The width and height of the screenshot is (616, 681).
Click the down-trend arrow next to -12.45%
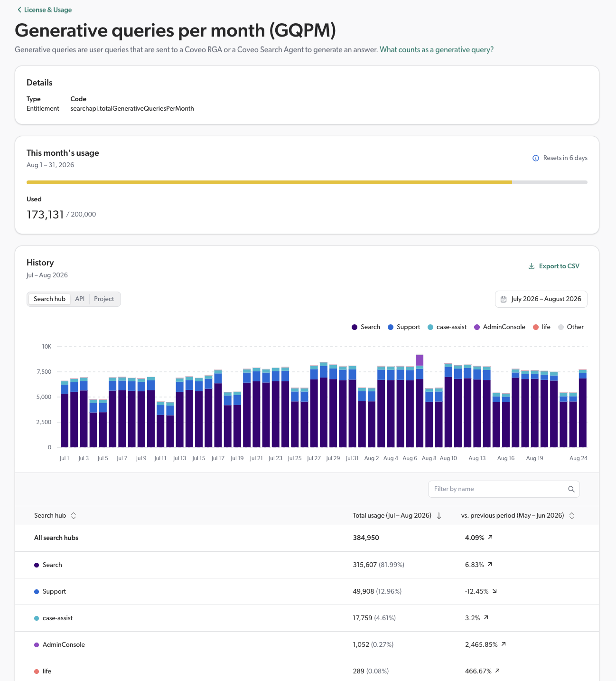point(495,591)
